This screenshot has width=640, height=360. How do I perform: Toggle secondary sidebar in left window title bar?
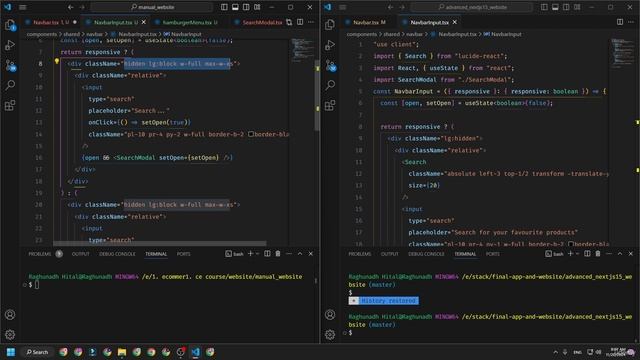coord(246,7)
